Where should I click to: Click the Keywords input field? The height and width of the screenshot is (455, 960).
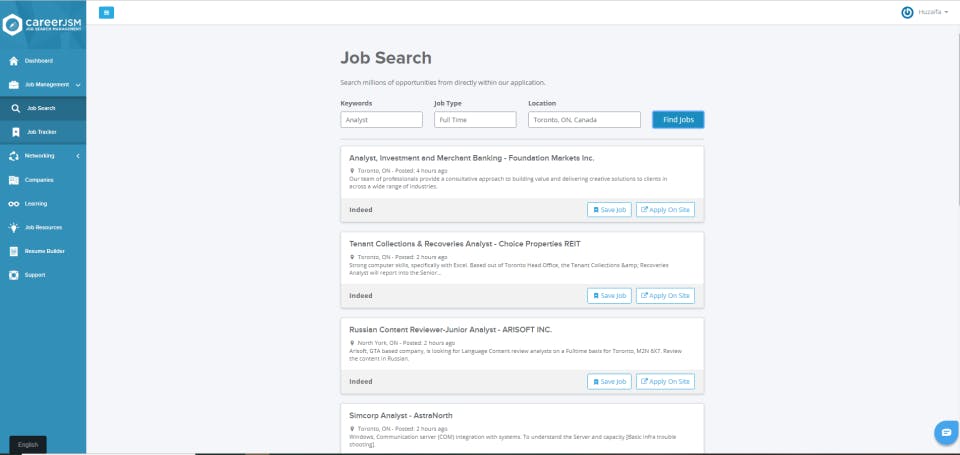click(x=381, y=120)
